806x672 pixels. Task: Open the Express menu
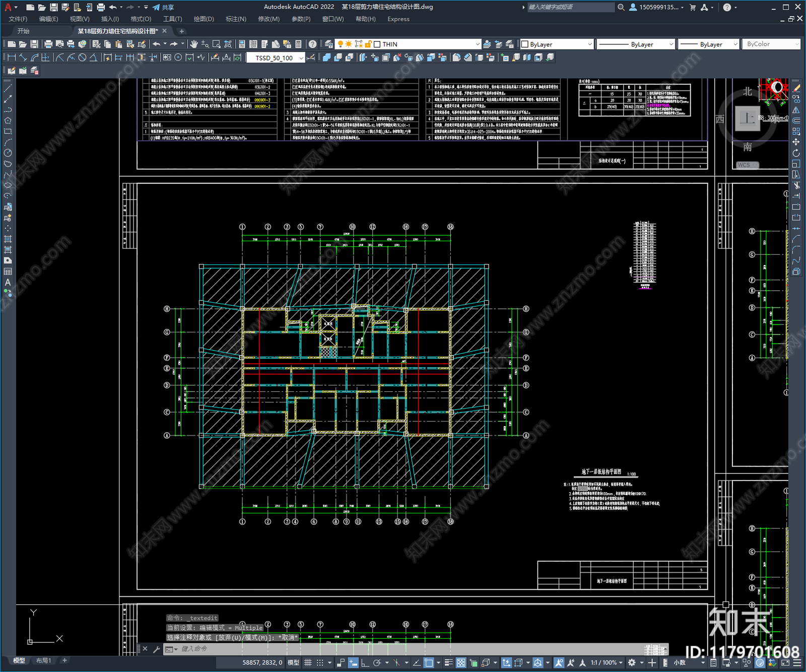(398, 19)
